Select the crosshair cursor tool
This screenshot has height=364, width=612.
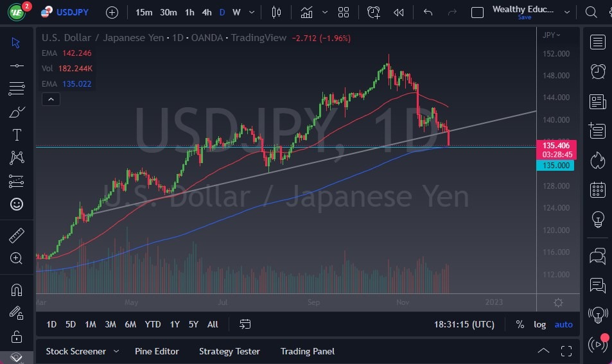[x=17, y=42]
